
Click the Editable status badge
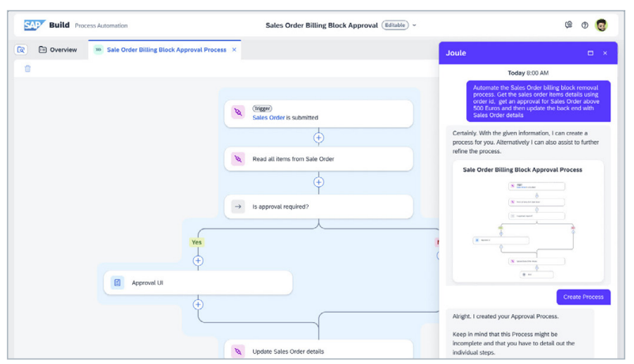395,25
